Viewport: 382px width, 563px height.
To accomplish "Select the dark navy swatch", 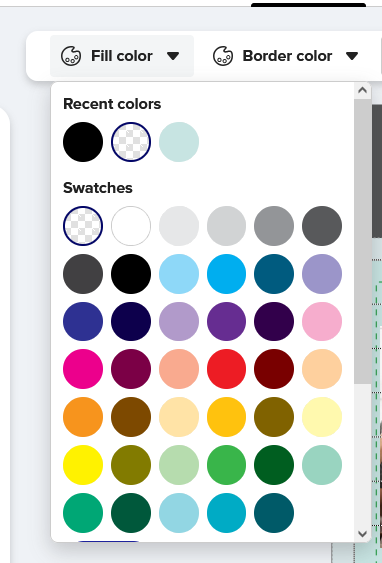I will [131, 321].
